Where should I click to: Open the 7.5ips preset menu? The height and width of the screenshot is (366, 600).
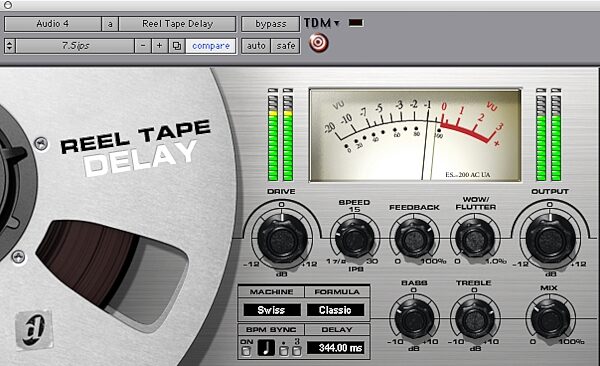75,46
